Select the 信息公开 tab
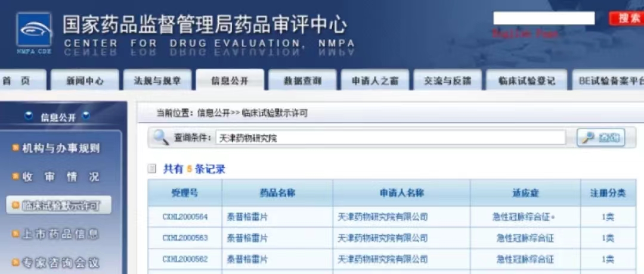The width and height of the screenshot is (644, 274). (230, 82)
